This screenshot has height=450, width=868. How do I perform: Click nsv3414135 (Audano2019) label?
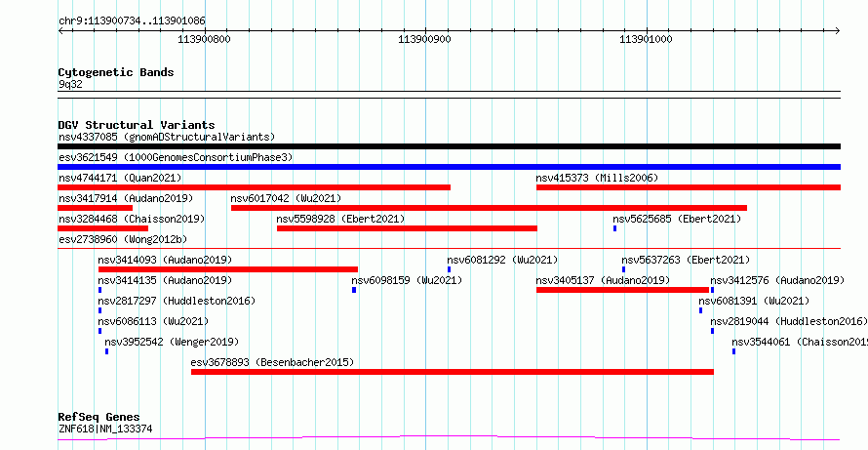coord(165,280)
